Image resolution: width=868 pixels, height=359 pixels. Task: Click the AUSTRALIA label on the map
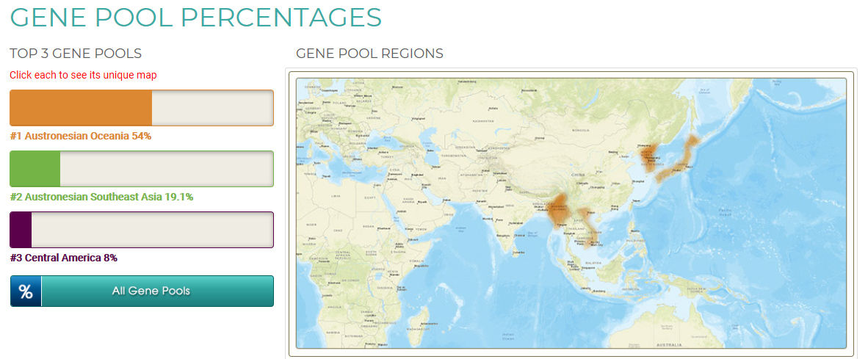[669, 345]
